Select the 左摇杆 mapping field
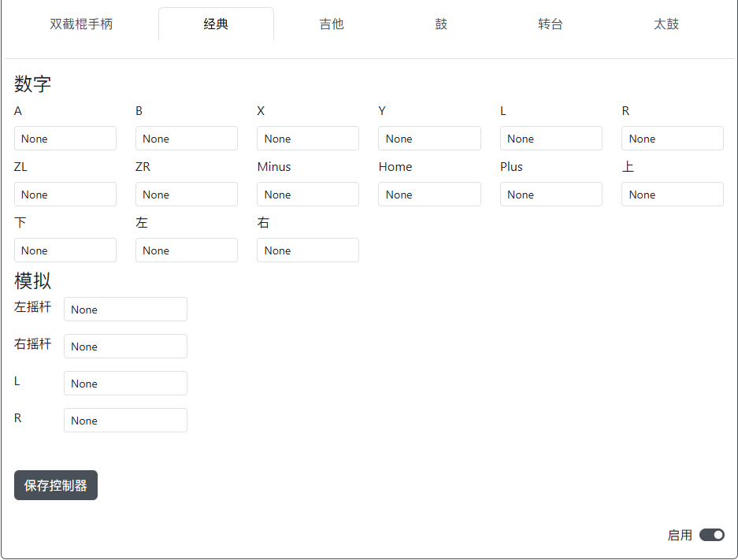Image resolution: width=738 pixels, height=560 pixels. click(x=125, y=309)
